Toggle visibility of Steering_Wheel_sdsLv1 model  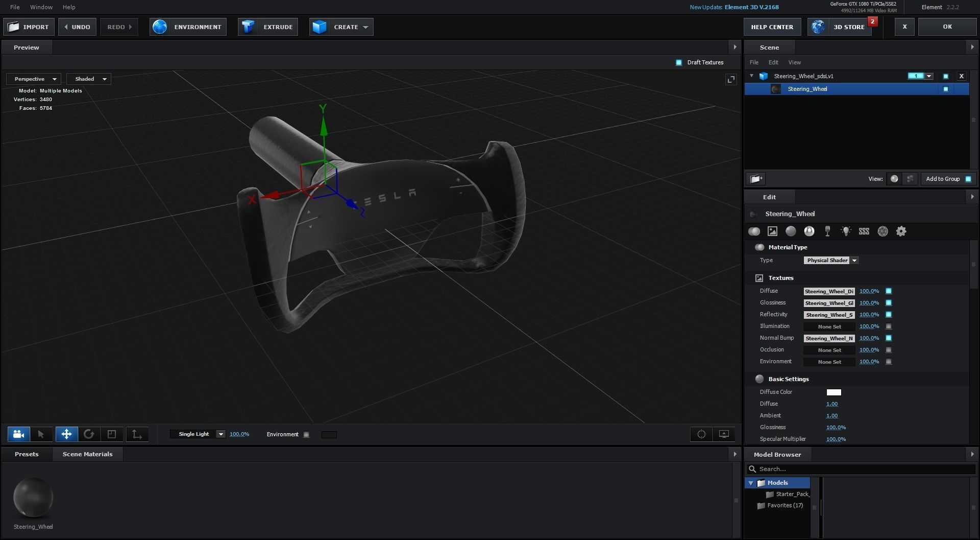point(945,76)
